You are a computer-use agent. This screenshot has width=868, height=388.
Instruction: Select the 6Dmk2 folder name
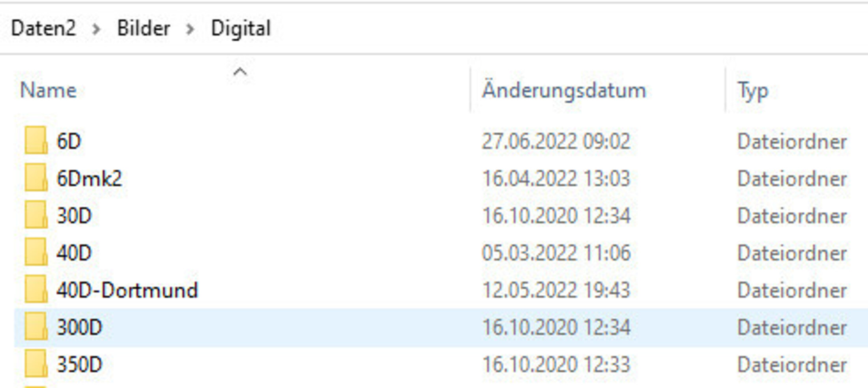[89, 178]
